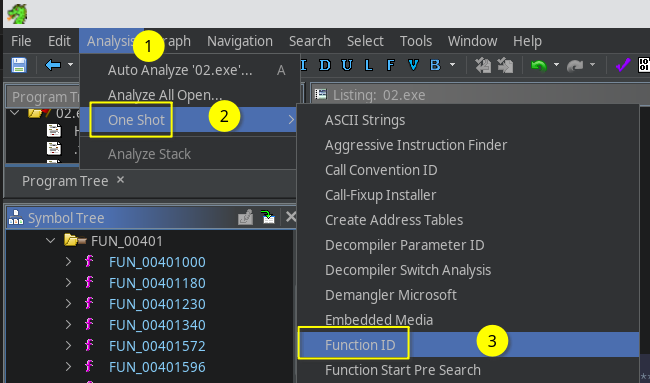Open the Edit menu
Viewport: 650px width, 383px height.
point(59,41)
